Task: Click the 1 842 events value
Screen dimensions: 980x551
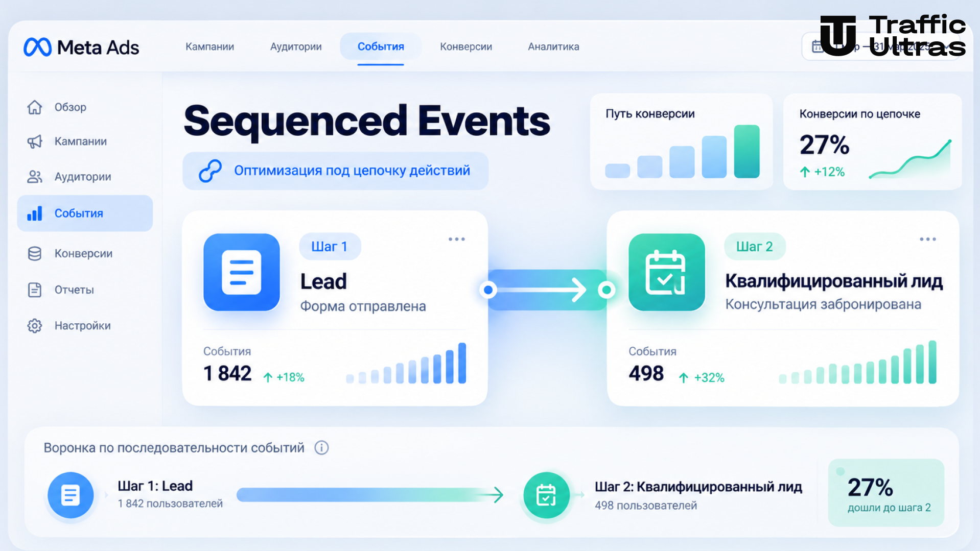Action: pos(227,374)
